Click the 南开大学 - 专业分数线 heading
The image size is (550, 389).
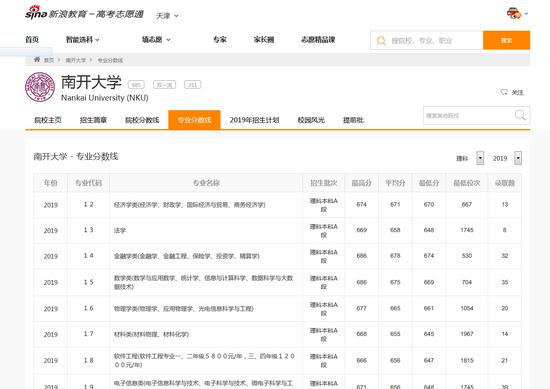click(x=76, y=156)
